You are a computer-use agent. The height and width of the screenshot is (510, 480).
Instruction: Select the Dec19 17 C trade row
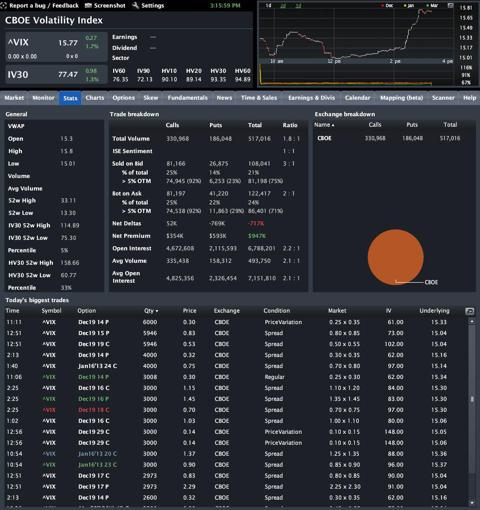[236, 476]
